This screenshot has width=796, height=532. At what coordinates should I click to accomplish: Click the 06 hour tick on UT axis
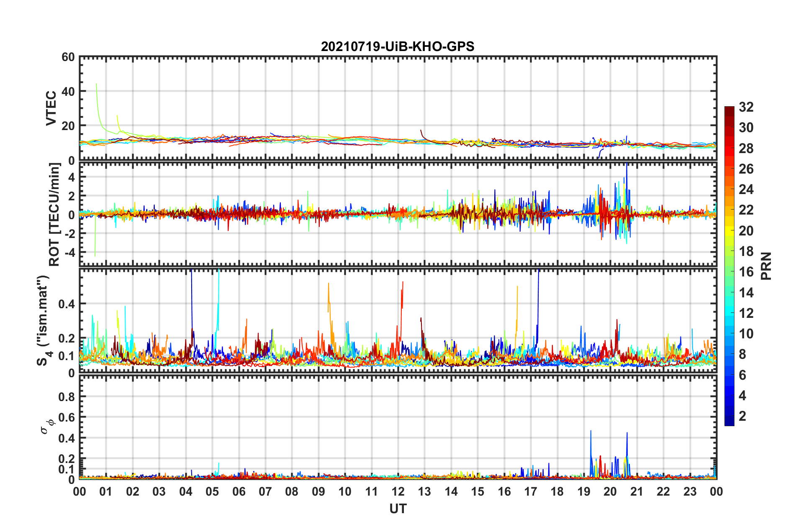(x=239, y=492)
